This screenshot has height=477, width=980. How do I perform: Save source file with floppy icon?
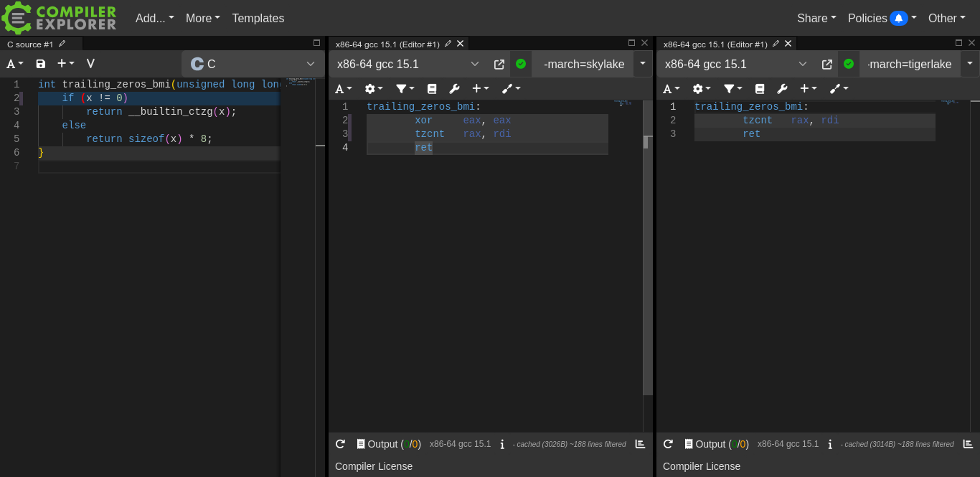click(41, 64)
